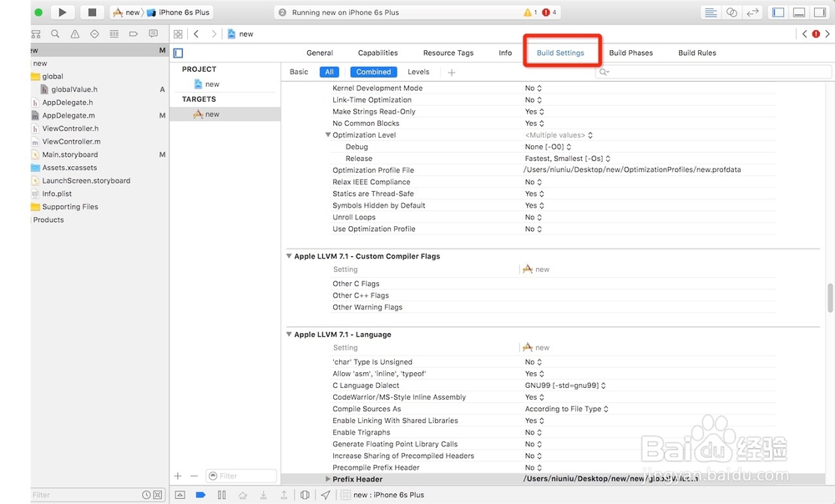Click the Stop button in toolbar
The width and height of the screenshot is (835, 504).
(x=92, y=13)
